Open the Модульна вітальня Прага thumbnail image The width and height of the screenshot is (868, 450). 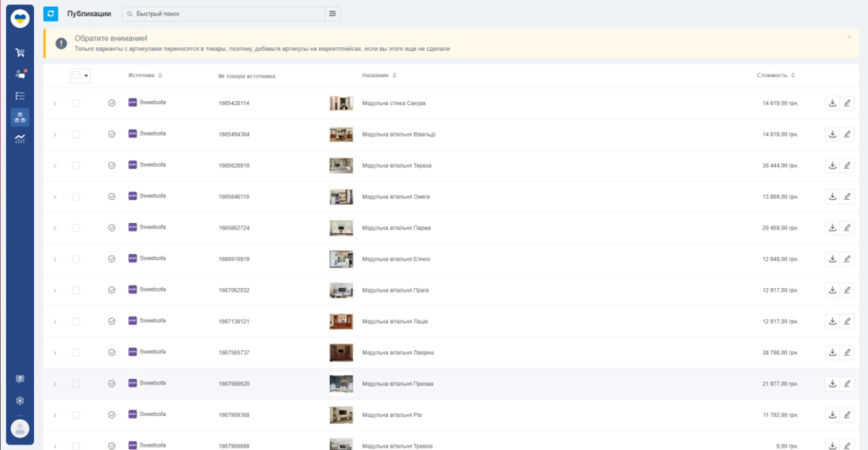tap(341, 291)
